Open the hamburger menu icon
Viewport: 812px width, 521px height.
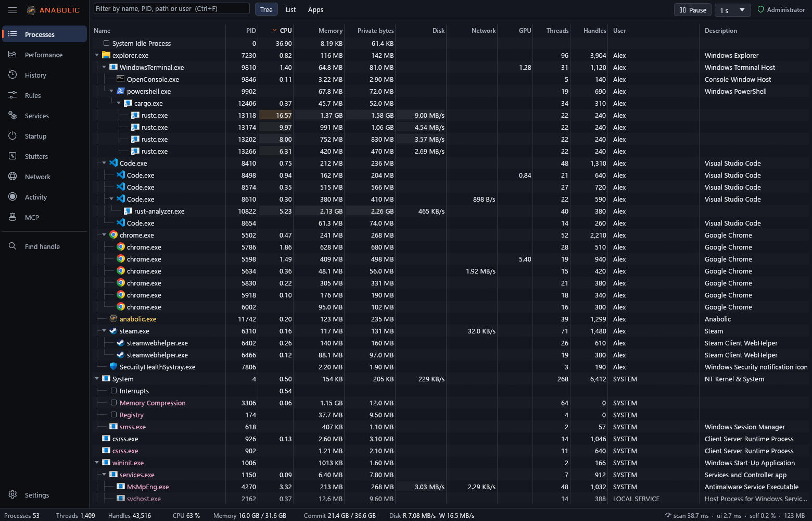coord(12,10)
